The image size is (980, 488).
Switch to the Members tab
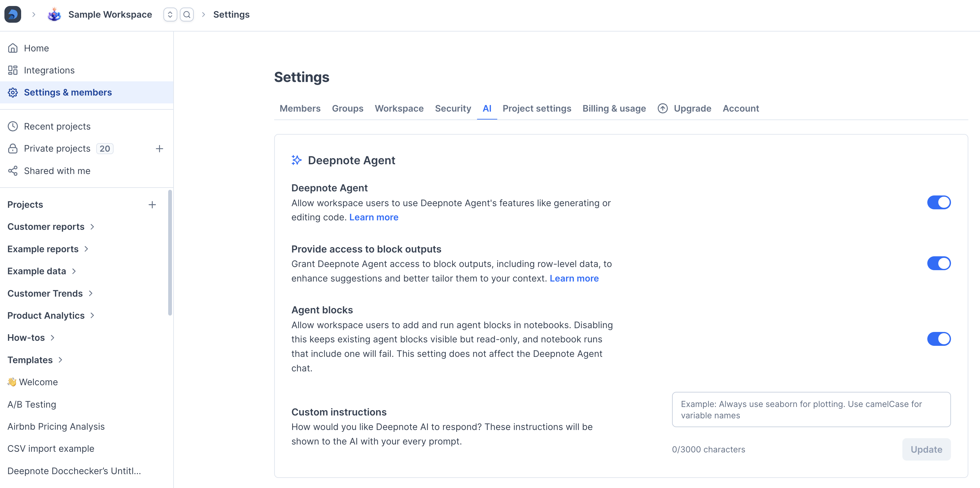point(300,109)
